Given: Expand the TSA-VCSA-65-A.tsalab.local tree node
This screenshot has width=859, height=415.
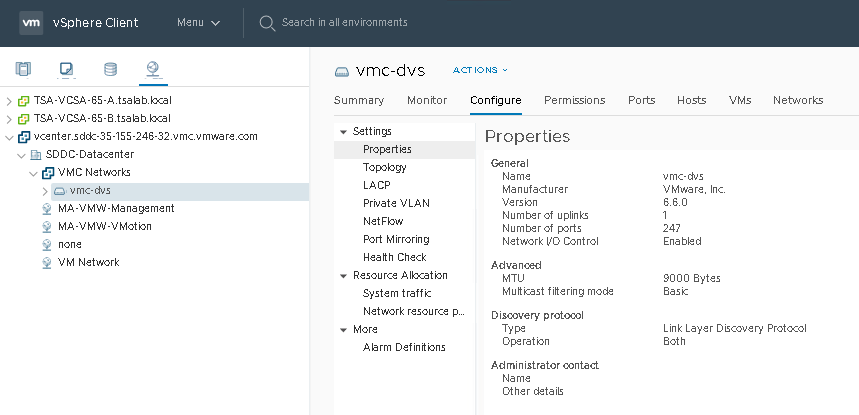Looking at the screenshot, I should [x=10, y=101].
